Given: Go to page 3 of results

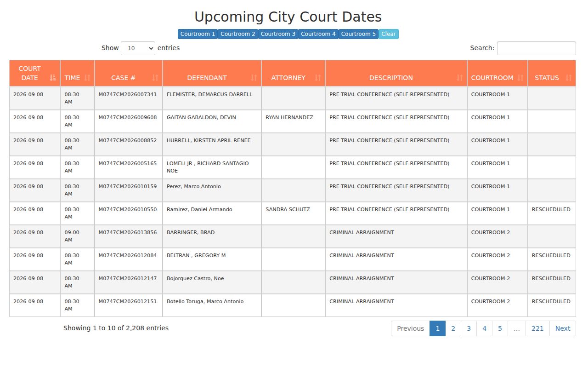Looking at the screenshot, I should (x=469, y=328).
